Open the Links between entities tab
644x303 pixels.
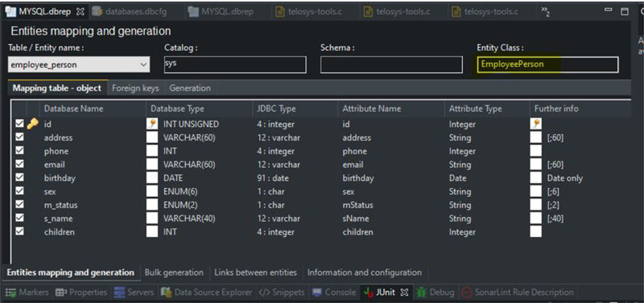click(x=255, y=272)
